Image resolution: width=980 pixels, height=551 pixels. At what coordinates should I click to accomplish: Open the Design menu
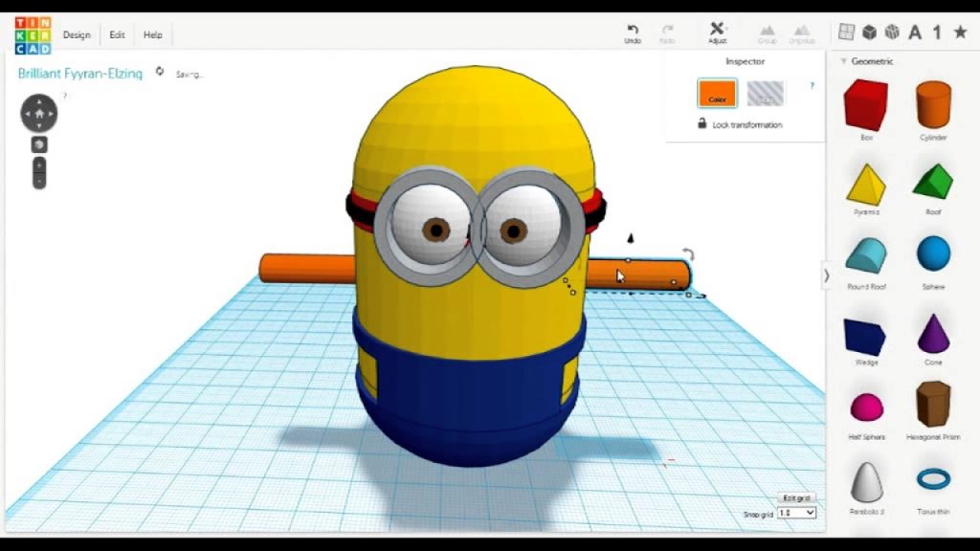pos(76,33)
